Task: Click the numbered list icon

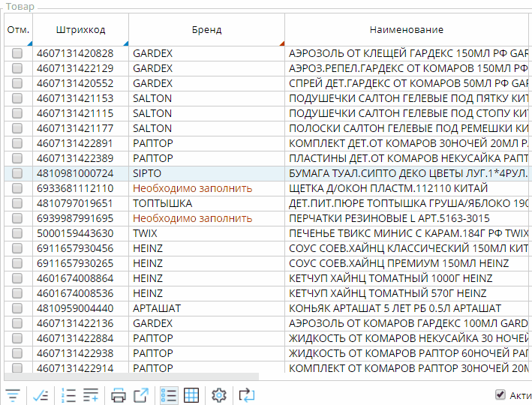Action: tap(68, 395)
